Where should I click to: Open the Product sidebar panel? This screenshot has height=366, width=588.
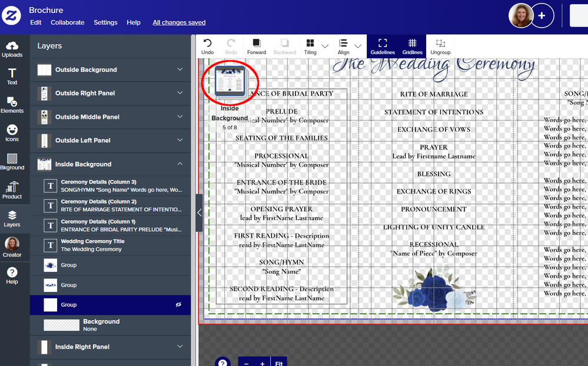12,190
